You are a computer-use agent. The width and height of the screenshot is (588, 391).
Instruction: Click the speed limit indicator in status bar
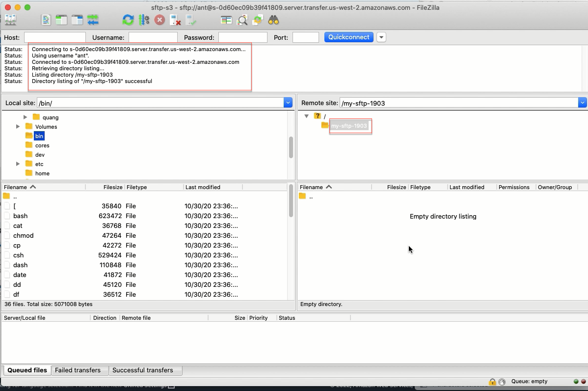click(x=502, y=382)
